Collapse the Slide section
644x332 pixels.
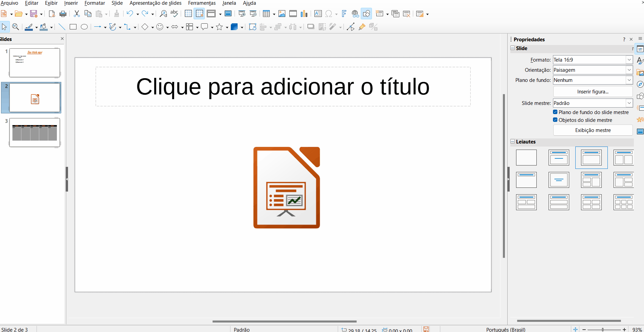[513, 48]
